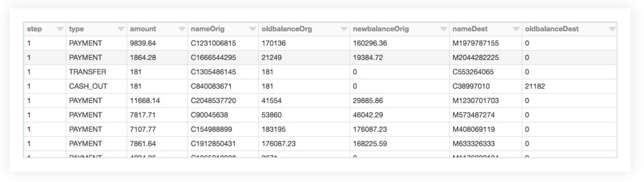Image resolution: width=644 pixels, height=182 pixels.
Task: Expand the nameDest column filter arrow
Action: click(516, 29)
